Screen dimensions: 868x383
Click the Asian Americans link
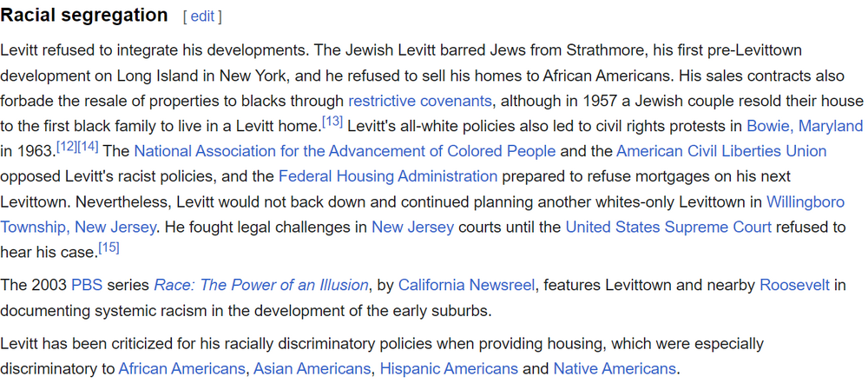click(312, 368)
